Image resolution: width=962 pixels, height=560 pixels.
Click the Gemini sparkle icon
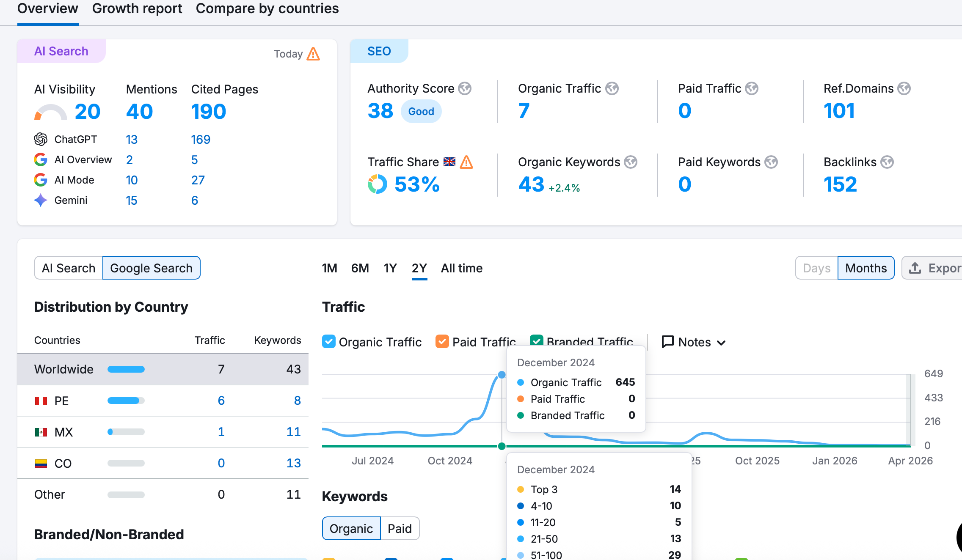click(x=41, y=200)
